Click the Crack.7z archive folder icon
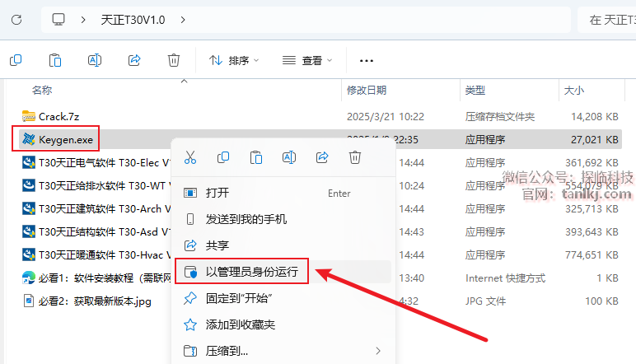 click(28, 116)
